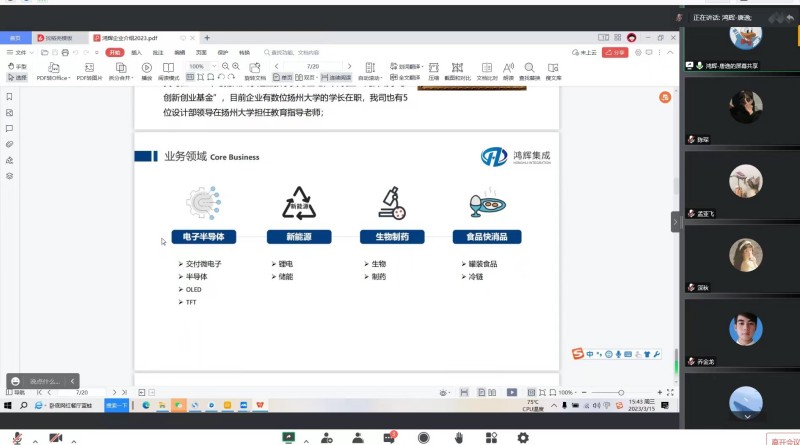The image size is (800, 445).
Task: Go to next page using the arrow
Action: click(x=349, y=66)
